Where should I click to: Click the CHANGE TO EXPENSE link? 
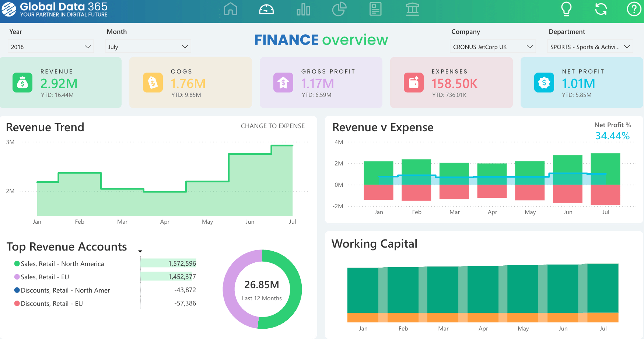273,126
